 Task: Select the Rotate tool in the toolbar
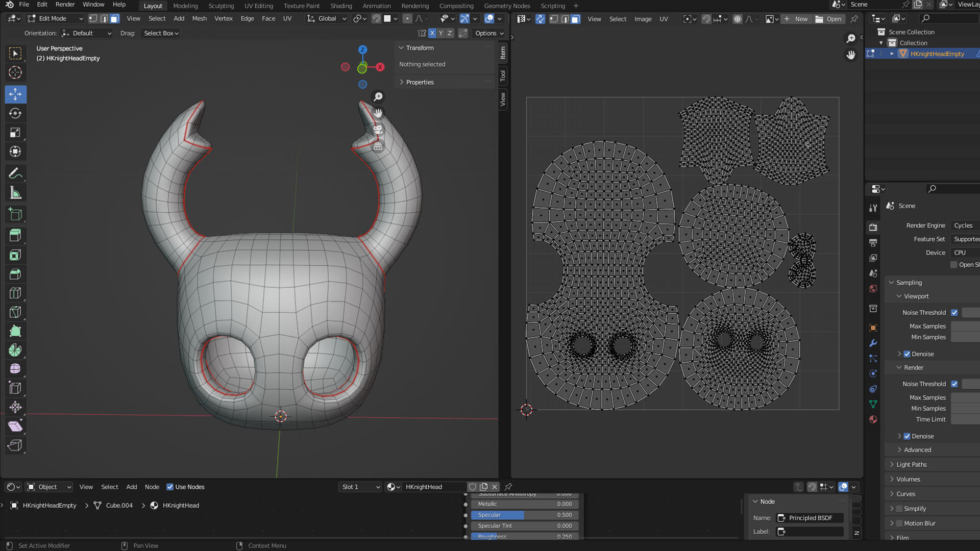[15, 113]
